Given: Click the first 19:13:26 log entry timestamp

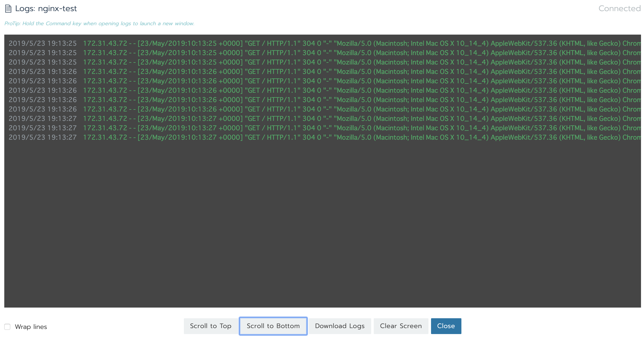Looking at the screenshot, I should [43, 72].
